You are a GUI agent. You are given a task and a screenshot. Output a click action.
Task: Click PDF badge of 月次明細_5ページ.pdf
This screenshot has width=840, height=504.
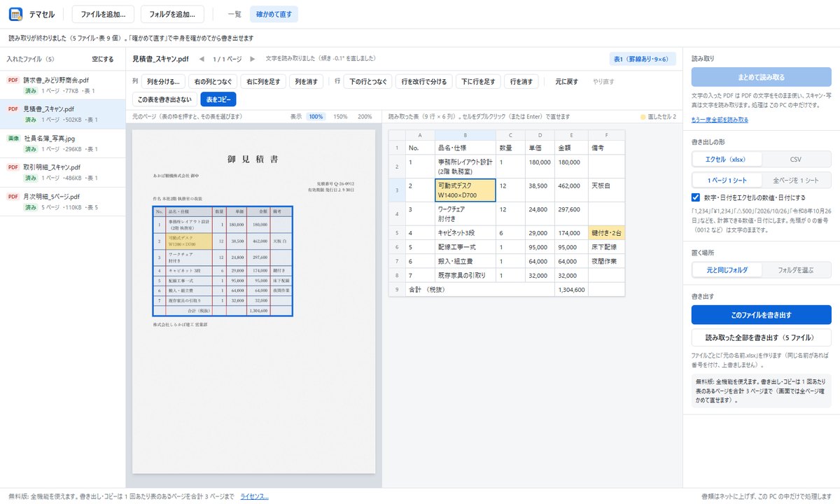(x=13, y=197)
